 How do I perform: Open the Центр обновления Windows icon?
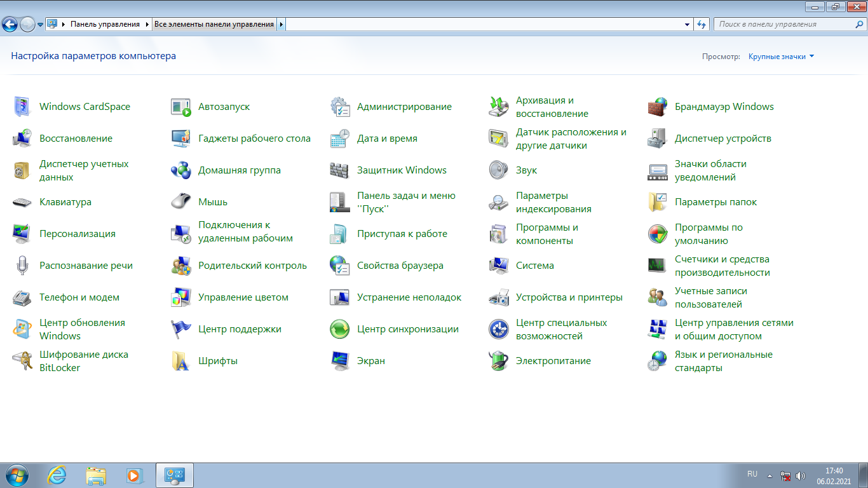(22, 329)
